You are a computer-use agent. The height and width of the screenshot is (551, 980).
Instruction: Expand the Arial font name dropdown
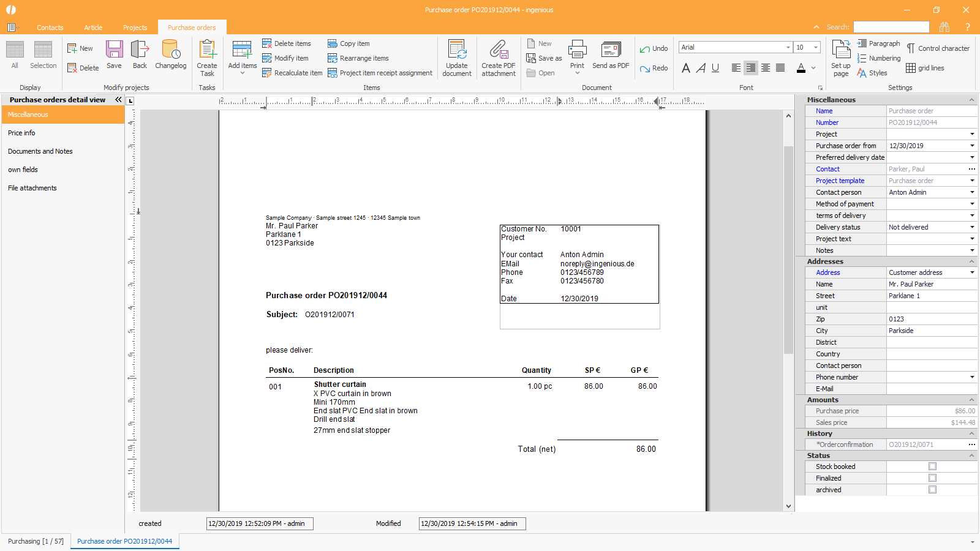tap(788, 47)
